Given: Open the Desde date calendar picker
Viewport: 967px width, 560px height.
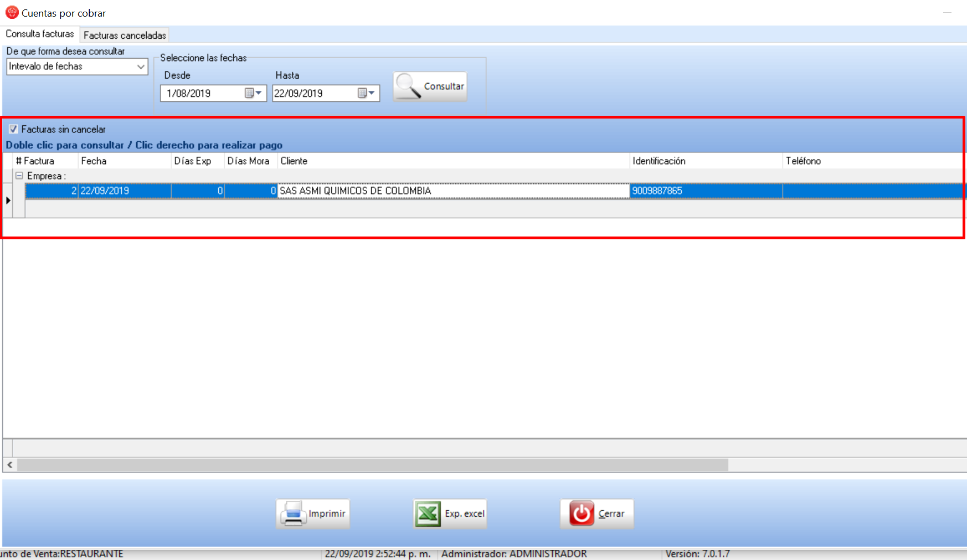Looking at the screenshot, I should pos(253,93).
